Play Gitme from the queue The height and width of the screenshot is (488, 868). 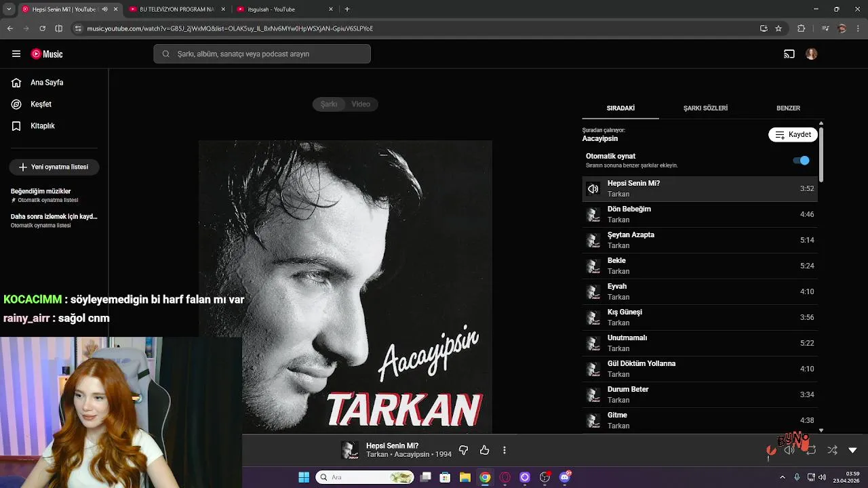pos(700,421)
